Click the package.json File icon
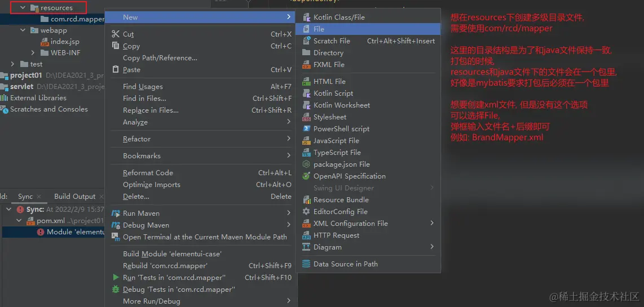The image size is (644, 307). (x=306, y=164)
